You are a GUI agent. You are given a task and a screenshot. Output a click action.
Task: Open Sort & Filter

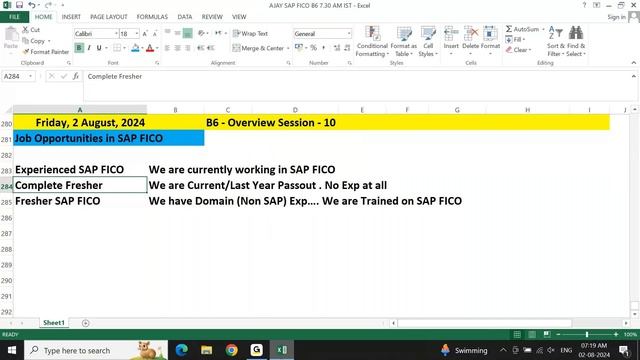(556, 42)
